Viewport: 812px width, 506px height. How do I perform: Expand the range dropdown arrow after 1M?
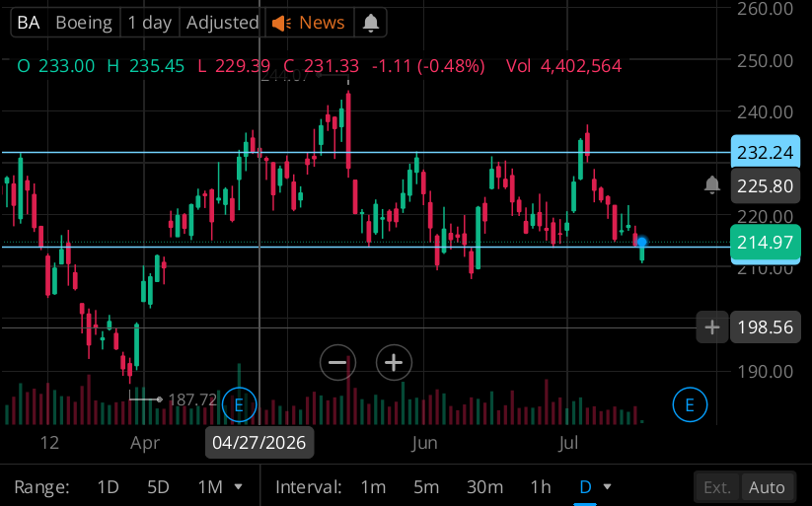pos(238,487)
